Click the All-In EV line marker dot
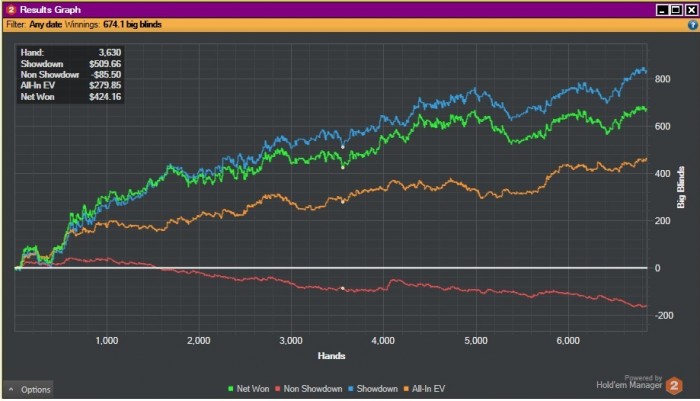700x401 pixels. click(x=343, y=202)
